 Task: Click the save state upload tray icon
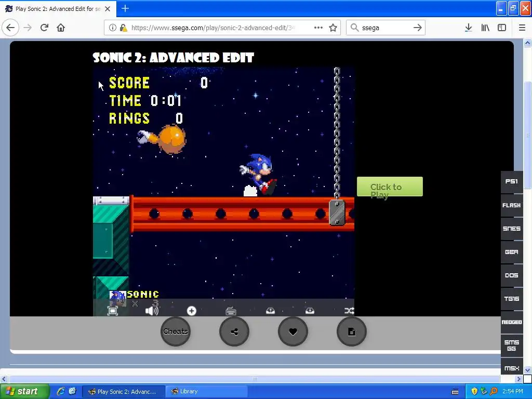(x=270, y=311)
